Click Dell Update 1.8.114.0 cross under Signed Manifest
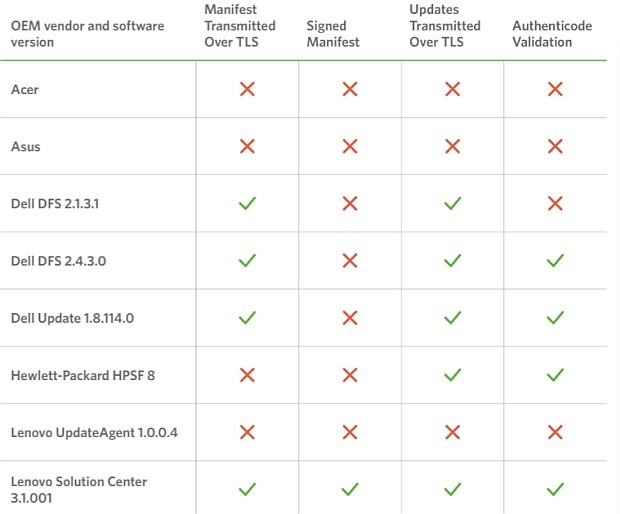This screenshot has width=620, height=514. click(350, 318)
